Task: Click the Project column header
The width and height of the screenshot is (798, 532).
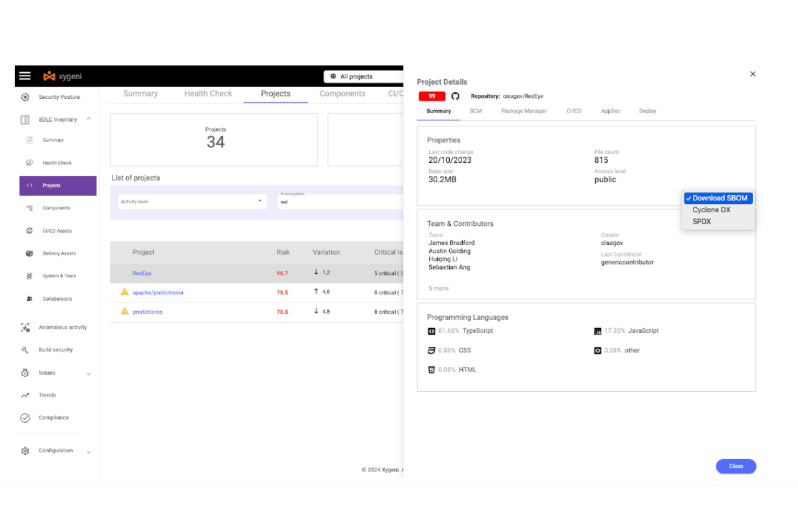Action: 143,252
